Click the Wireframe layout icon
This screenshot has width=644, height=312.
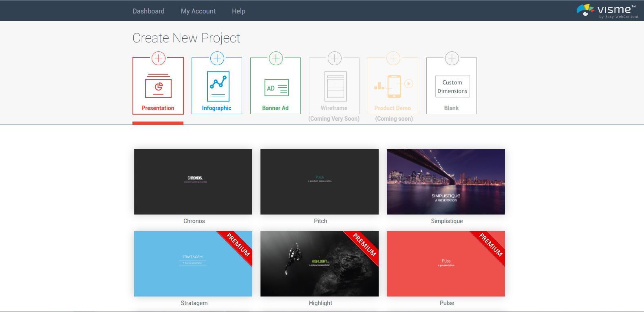point(335,86)
